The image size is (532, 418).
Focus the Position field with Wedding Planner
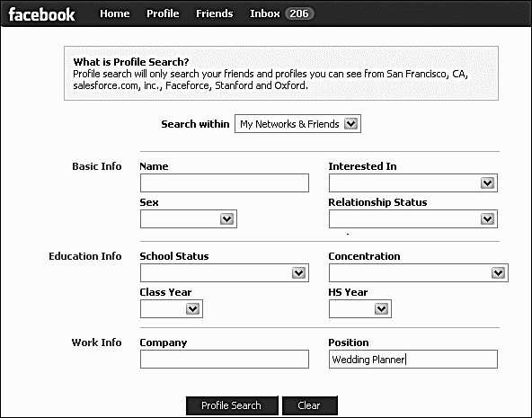point(412,359)
